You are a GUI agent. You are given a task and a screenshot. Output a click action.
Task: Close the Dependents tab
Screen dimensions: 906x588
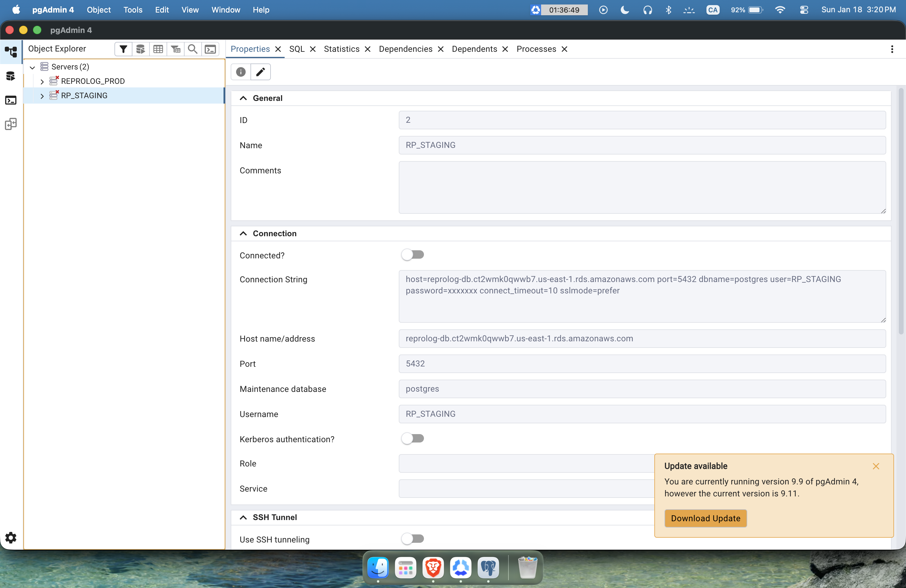pos(505,49)
